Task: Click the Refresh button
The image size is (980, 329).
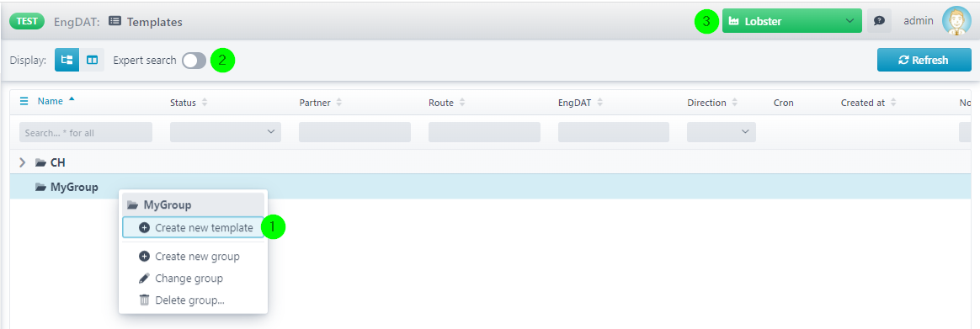Action: [x=924, y=60]
